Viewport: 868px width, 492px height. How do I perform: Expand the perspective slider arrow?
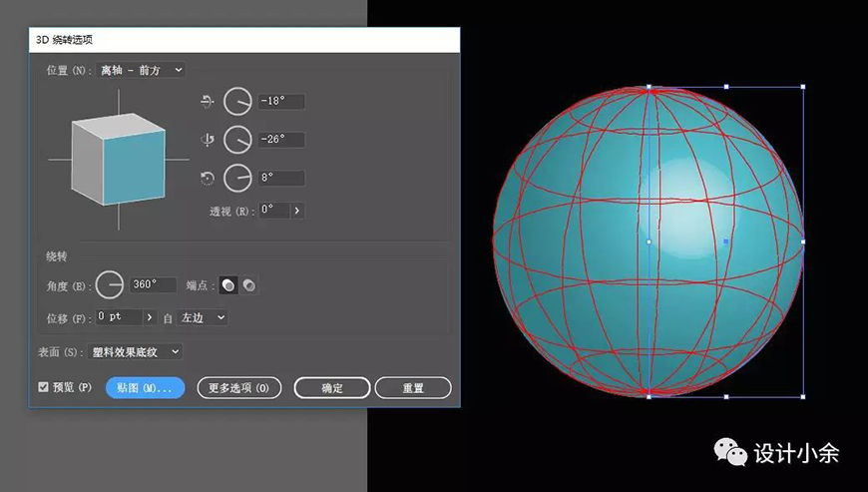click(x=297, y=211)
